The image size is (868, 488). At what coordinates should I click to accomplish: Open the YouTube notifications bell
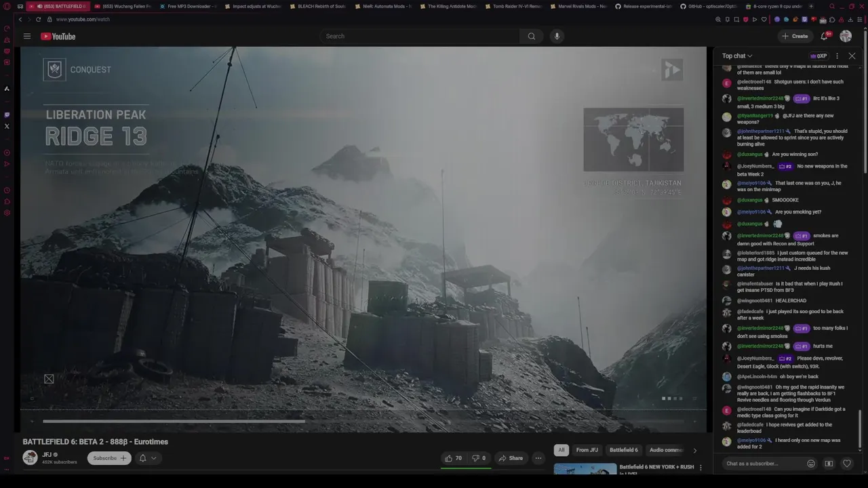[x=825, y=36]
